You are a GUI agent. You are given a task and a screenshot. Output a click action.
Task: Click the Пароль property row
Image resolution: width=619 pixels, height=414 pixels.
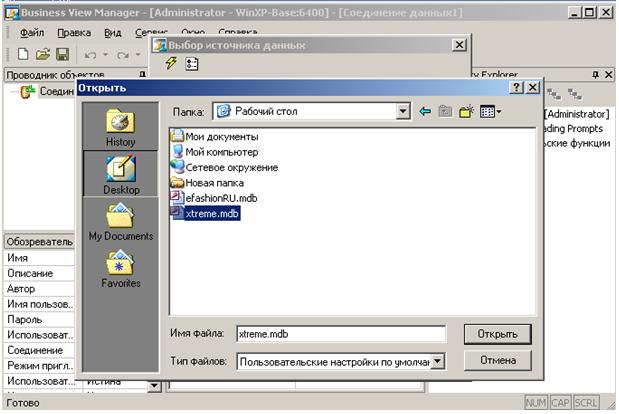click(39, 319)
